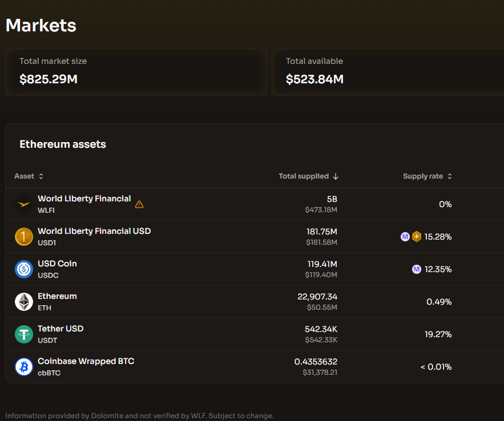Click the WLFI token logo icon
Viewport: 504px width, 421px height.
24,204
